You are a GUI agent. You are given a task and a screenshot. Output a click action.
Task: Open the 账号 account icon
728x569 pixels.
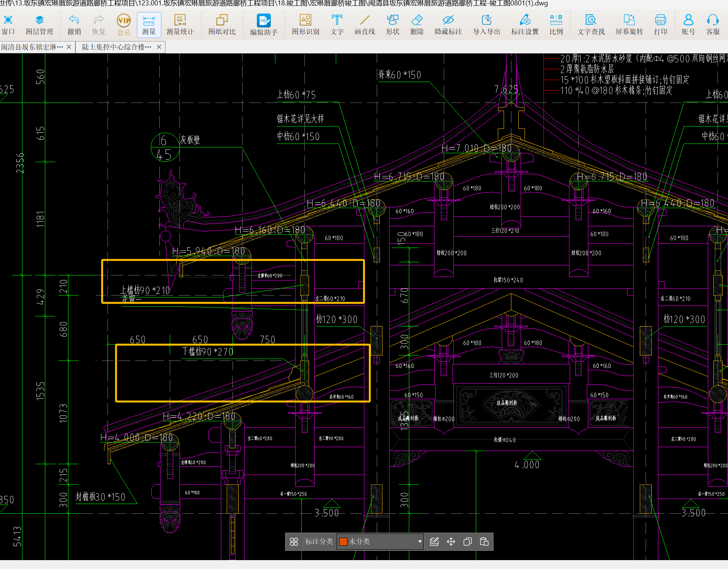[688, 25]
